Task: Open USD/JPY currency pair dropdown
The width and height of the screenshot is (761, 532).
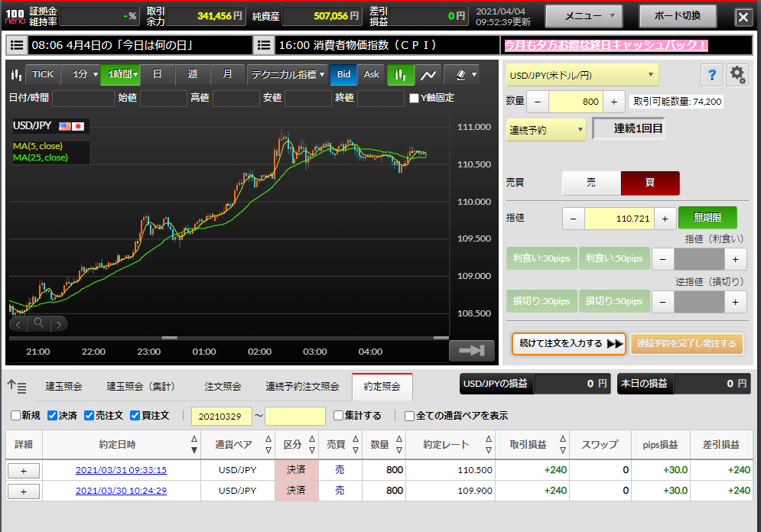Action: (x=582, y=75)
